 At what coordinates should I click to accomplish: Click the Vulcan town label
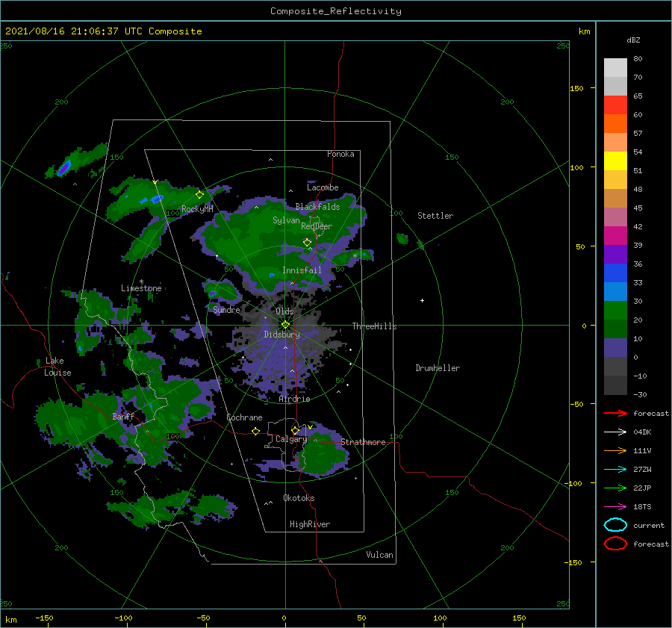click(x=379, y=555)
